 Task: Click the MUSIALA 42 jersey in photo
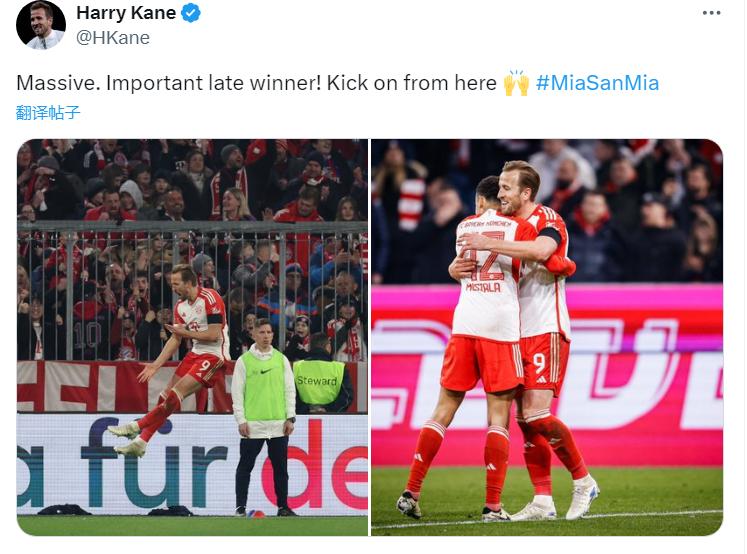(485, 279)
